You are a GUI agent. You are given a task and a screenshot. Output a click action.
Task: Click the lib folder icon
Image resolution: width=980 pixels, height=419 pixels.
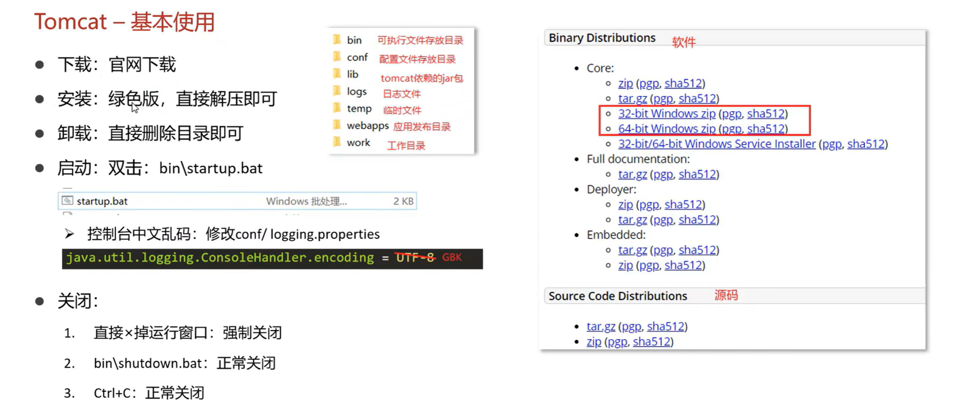coord(337,74)
